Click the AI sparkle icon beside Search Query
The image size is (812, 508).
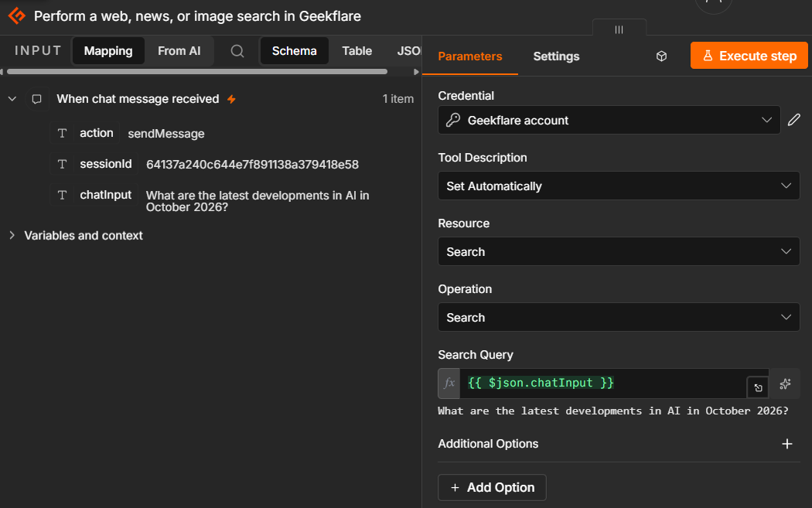tap(785, 384)
